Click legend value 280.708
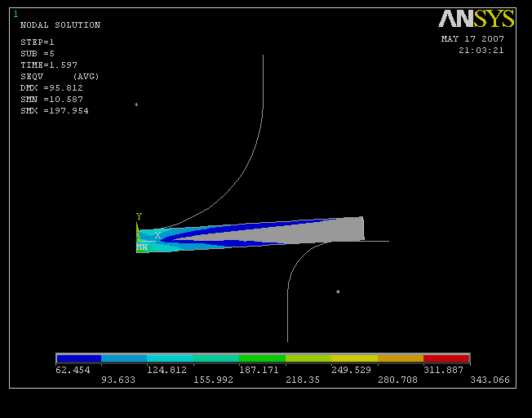Image resolution: width=532 pixels, height=418 pixels. click(397, 380)
